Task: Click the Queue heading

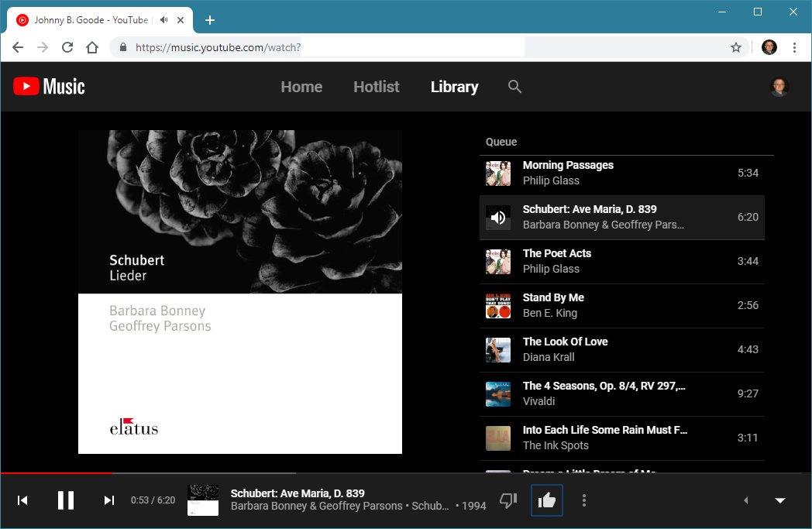Action: click(x=501, y=142)
